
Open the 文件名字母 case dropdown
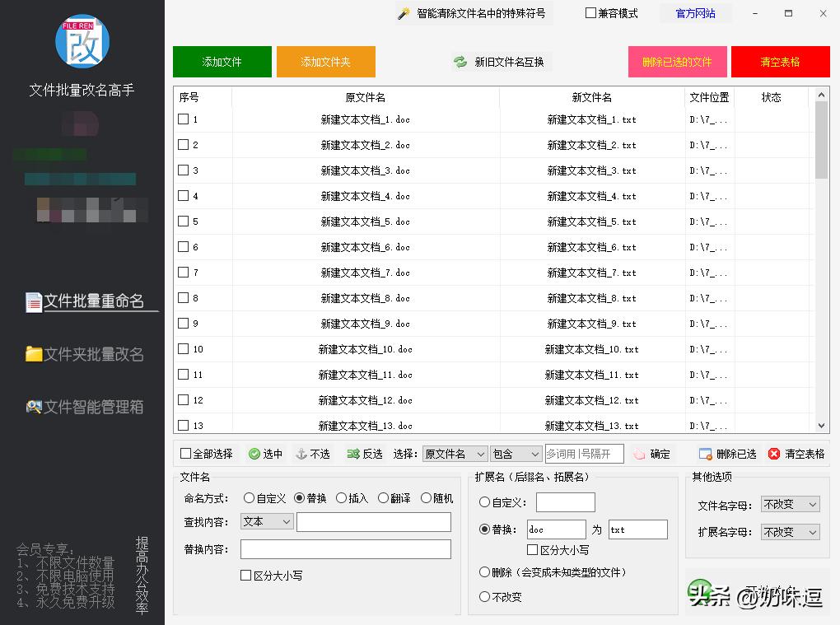tap(791, 505)
